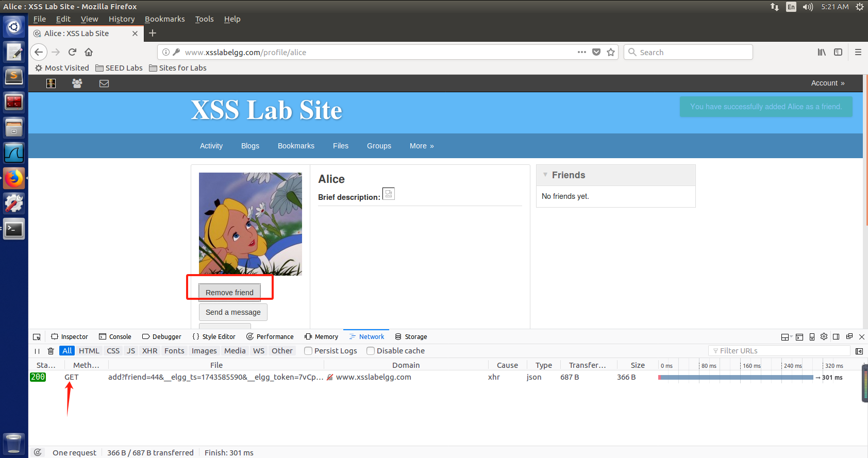Open the History menu
This screenshot has width=868, height=458.
click(x=122, y=19)
